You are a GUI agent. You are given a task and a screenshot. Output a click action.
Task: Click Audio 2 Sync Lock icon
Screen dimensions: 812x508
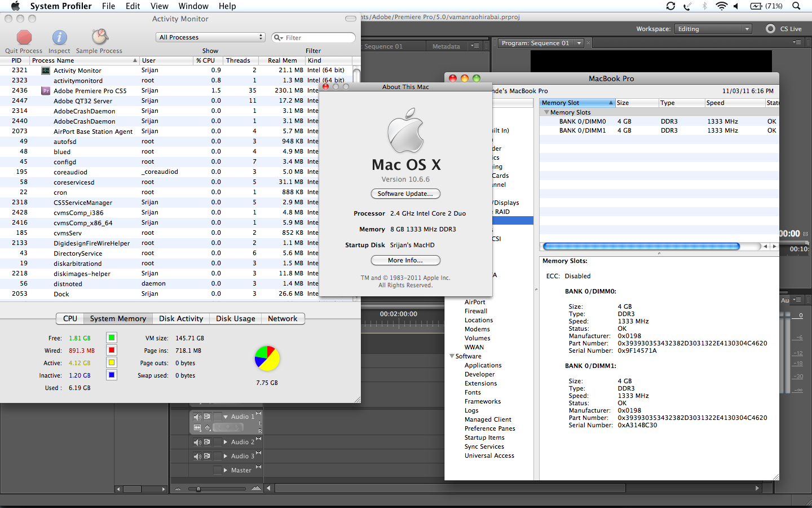[207, 441]
